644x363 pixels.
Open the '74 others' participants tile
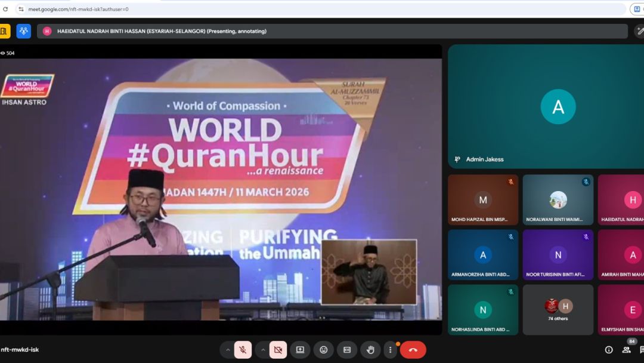(558, 309)
